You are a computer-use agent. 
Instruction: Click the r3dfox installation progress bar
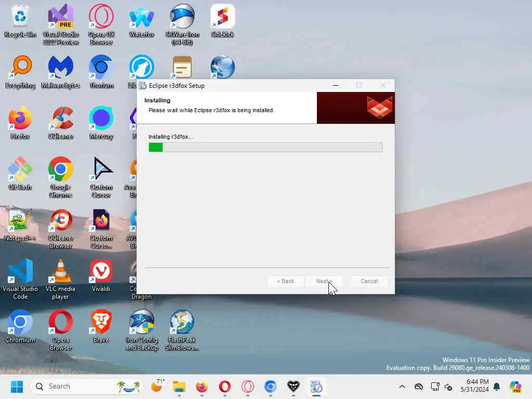point(265,147)
